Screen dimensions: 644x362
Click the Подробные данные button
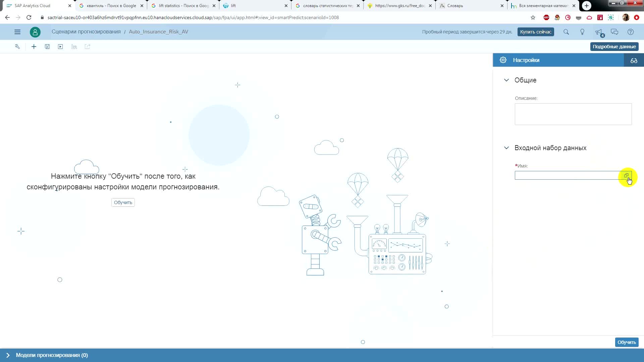tap(614, 47)
